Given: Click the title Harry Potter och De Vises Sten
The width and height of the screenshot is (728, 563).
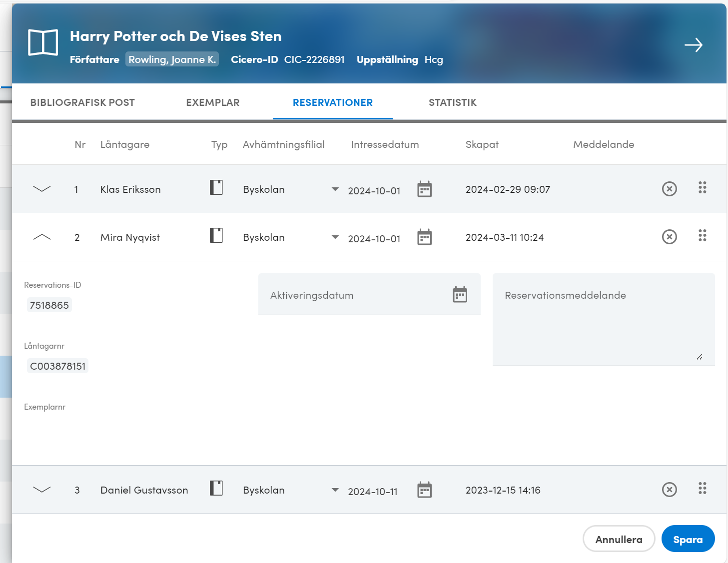Looking at the screenshot, I should pos(176,36).
